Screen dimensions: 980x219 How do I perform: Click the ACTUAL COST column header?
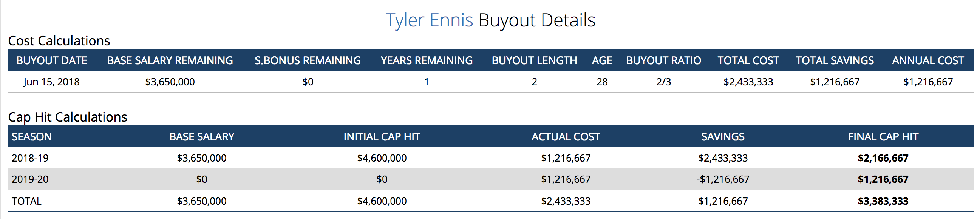[x=565, y=137]
